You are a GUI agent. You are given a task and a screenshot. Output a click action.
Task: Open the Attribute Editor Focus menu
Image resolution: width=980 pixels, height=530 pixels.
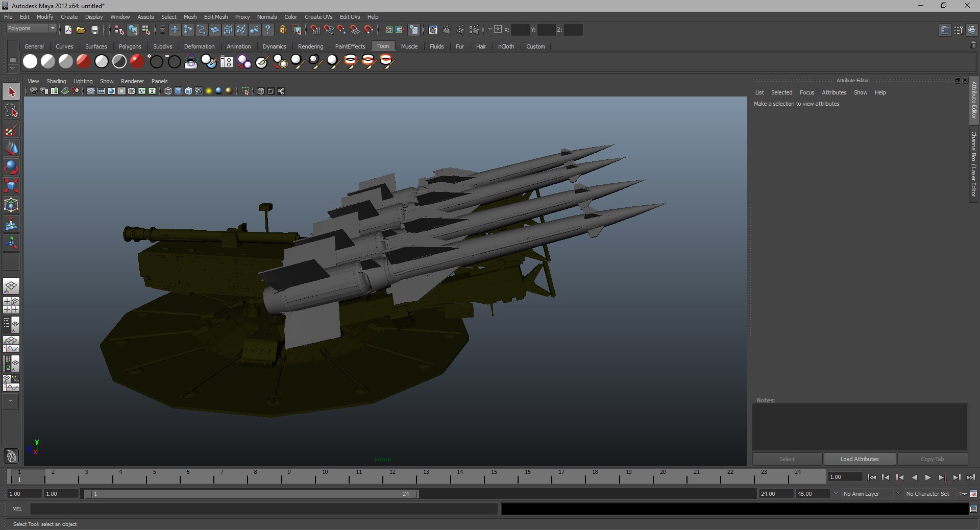(806, 92)
